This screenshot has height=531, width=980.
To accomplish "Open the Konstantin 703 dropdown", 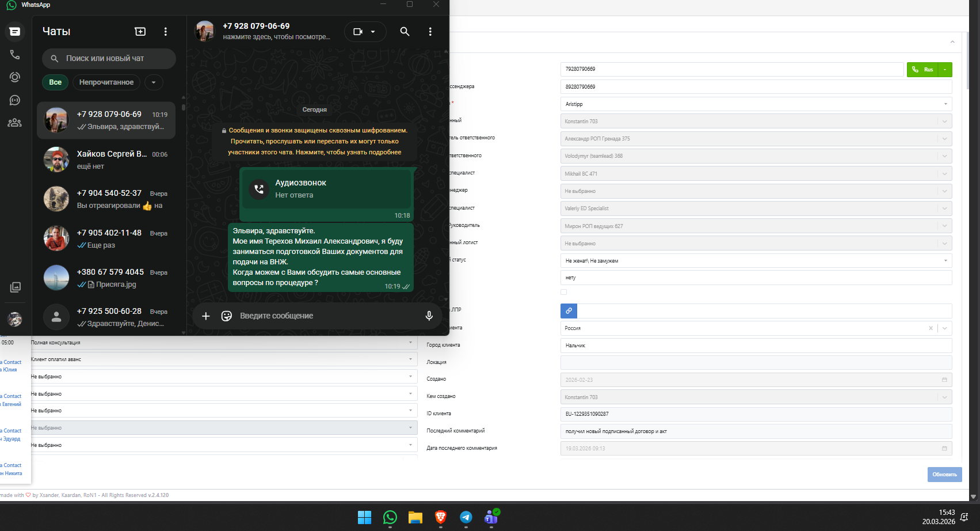I will (756, 122).
